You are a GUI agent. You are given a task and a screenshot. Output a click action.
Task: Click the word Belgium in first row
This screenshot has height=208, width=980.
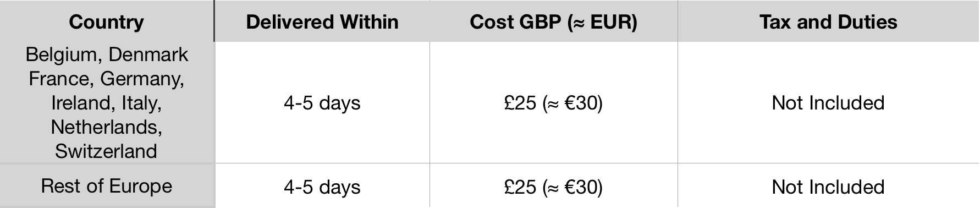pos(62,55)
